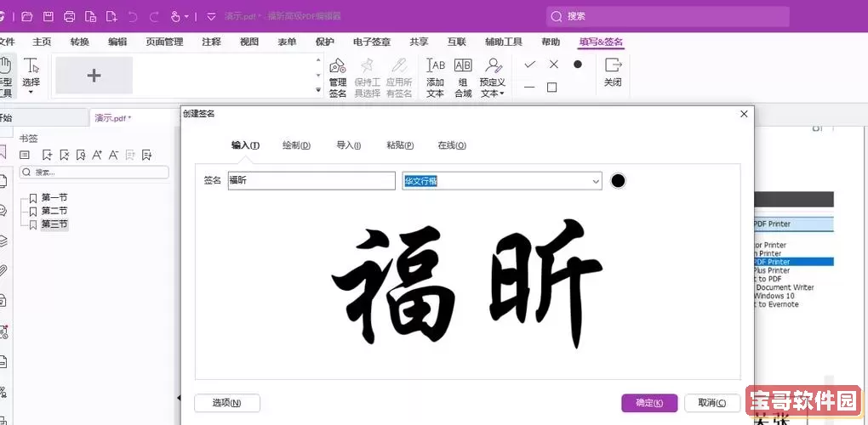Screen dimensions: 868x425
Task: Switch to the 粘贴(P) signature tab
Action: (x=400, y=145)
